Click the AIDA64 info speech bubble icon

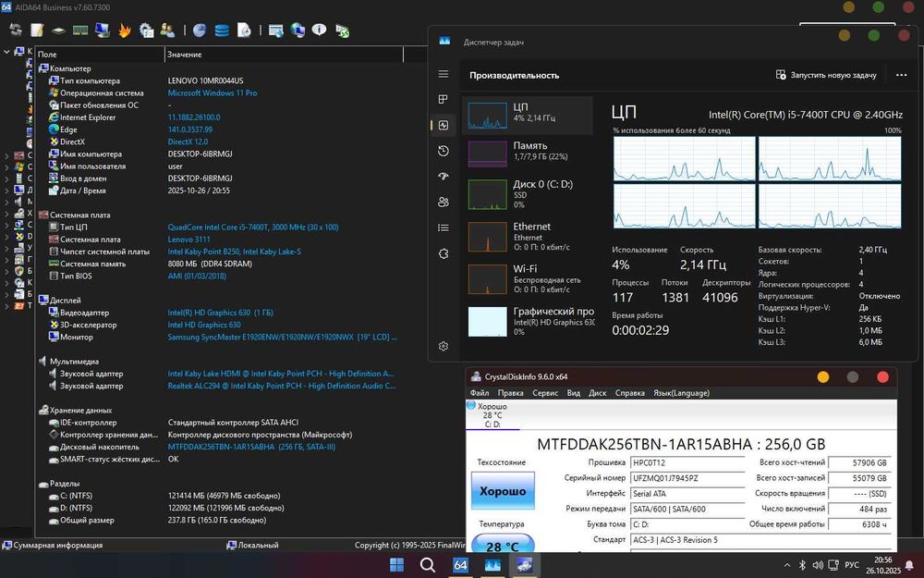coord(320,29)
